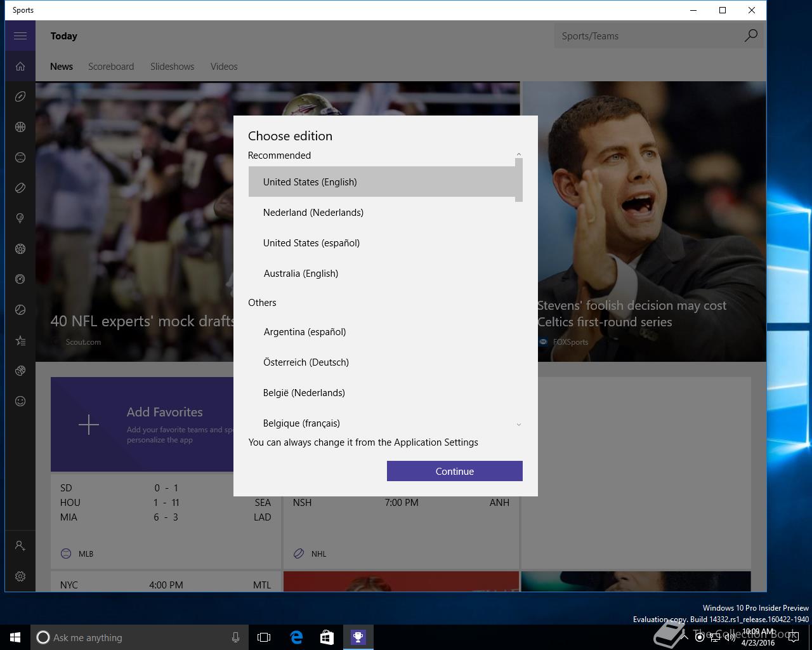Image resolution: width=812 pixels, height=650 pixels.
Task: Open the NSH vs ANH 7:00 PM game
Action: [x=401, y=502]
